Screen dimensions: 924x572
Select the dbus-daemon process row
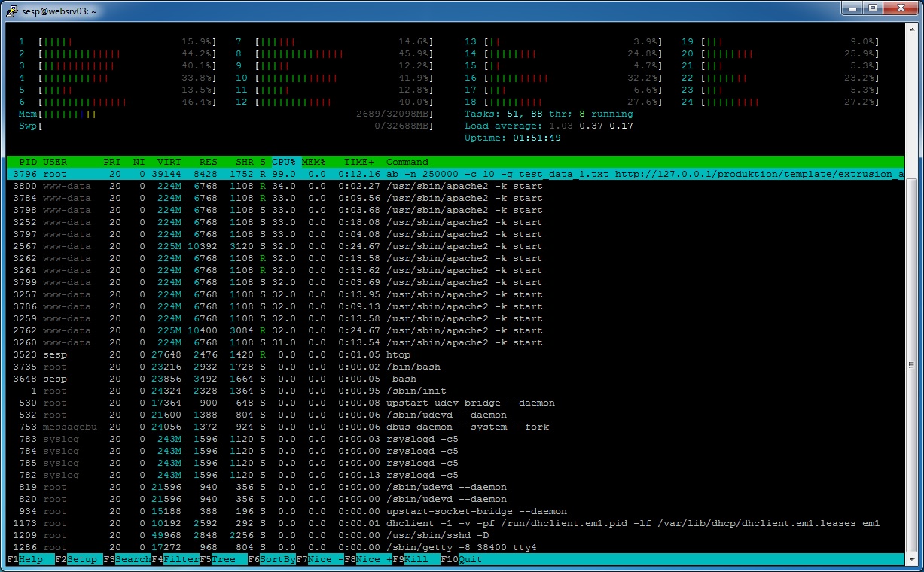coord(455,427)
